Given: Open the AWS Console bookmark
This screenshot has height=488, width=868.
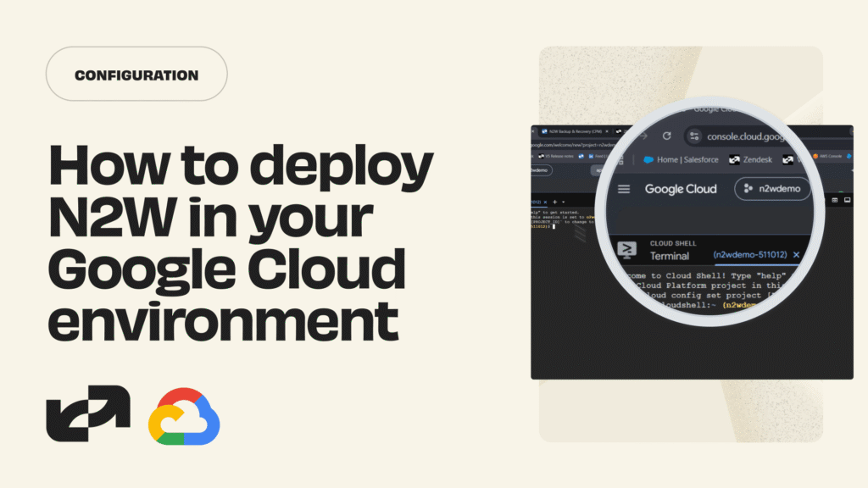Looking at the screenshot, I should pos(827,156).
